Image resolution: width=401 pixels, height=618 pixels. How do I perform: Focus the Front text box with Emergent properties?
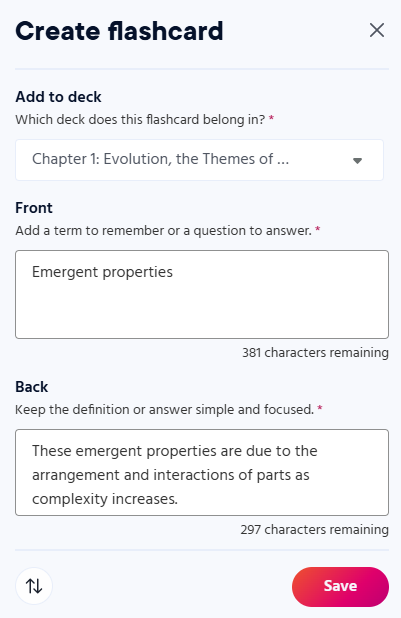[x=202, y=294]
